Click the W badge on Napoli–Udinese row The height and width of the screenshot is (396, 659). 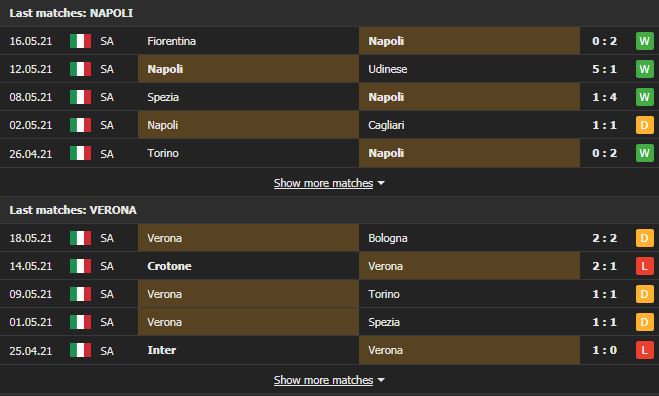coord(644,69)
